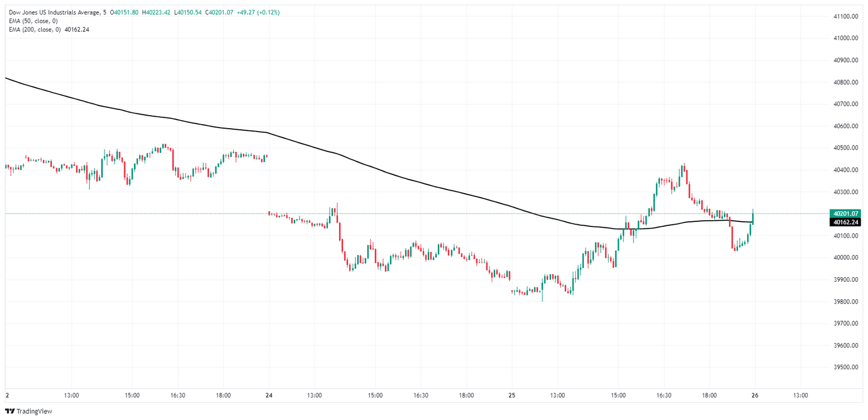The image size is (868, 420).
Task: Click the last green candle at chart's right edge
Action: click(x=753, y=217)
